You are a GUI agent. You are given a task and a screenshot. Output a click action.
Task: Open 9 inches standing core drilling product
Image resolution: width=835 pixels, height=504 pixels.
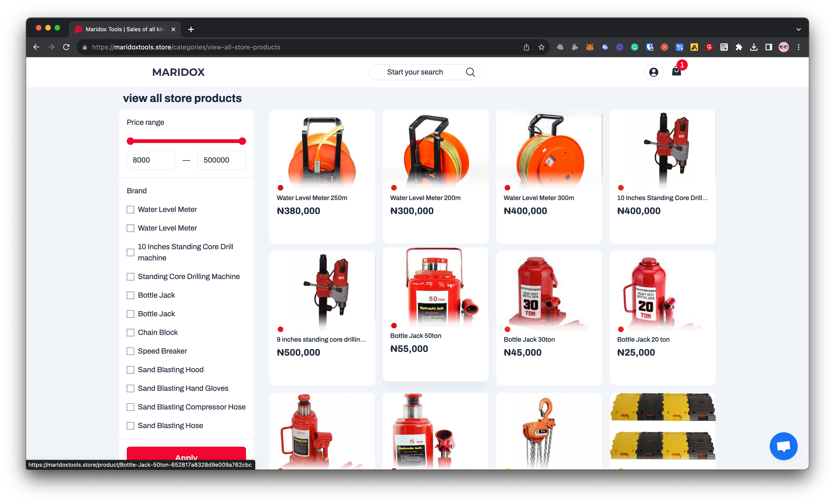coord(322,318)
